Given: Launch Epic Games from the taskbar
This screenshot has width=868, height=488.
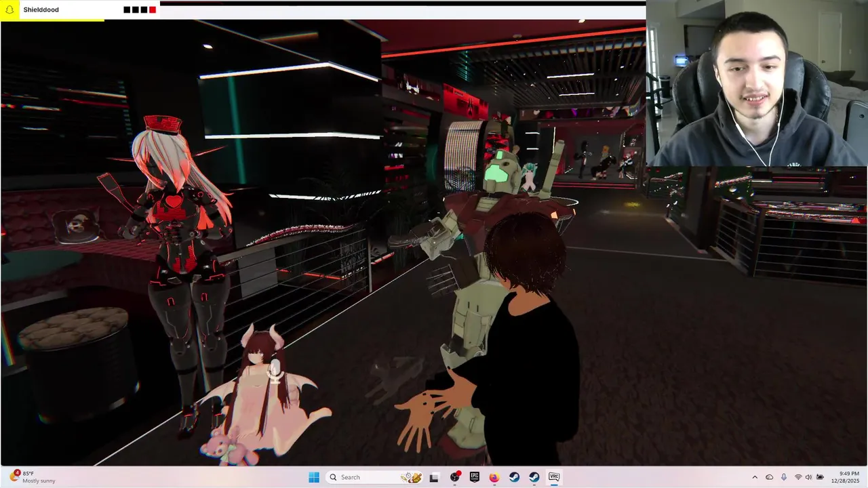Looking at the screenshot, I should coord(475,477).
